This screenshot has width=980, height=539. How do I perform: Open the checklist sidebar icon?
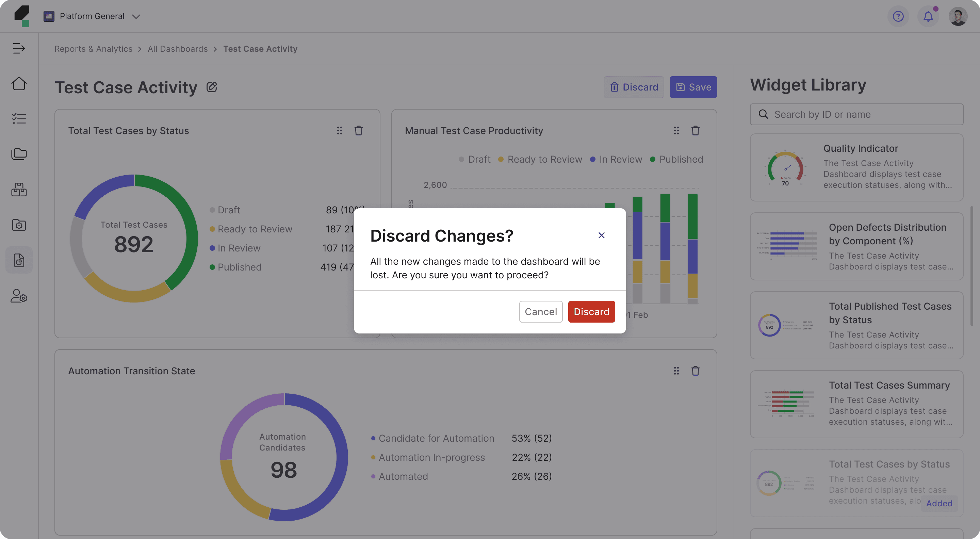(x=19, y=119)
